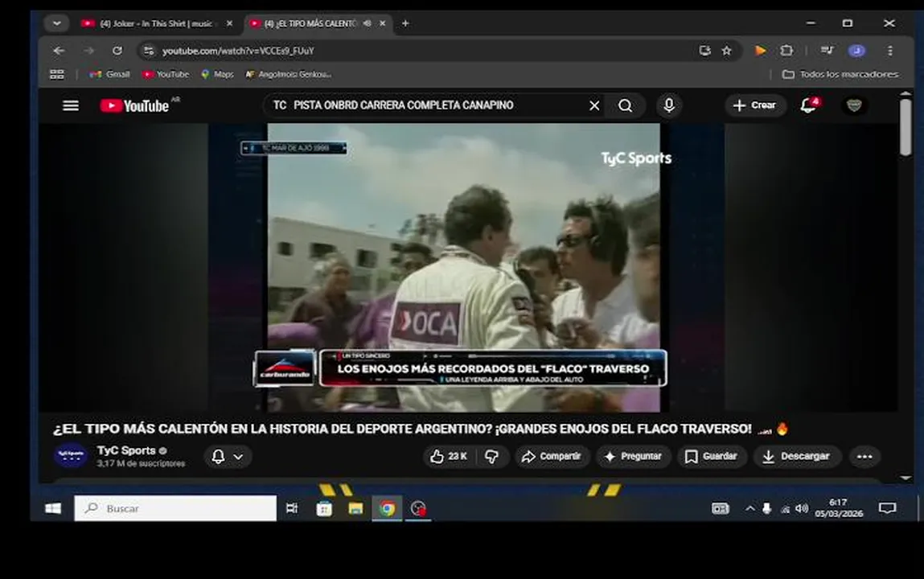This screenshot has width=924, height=579.
Task: Open the account avatar menu
Action: 854,105
